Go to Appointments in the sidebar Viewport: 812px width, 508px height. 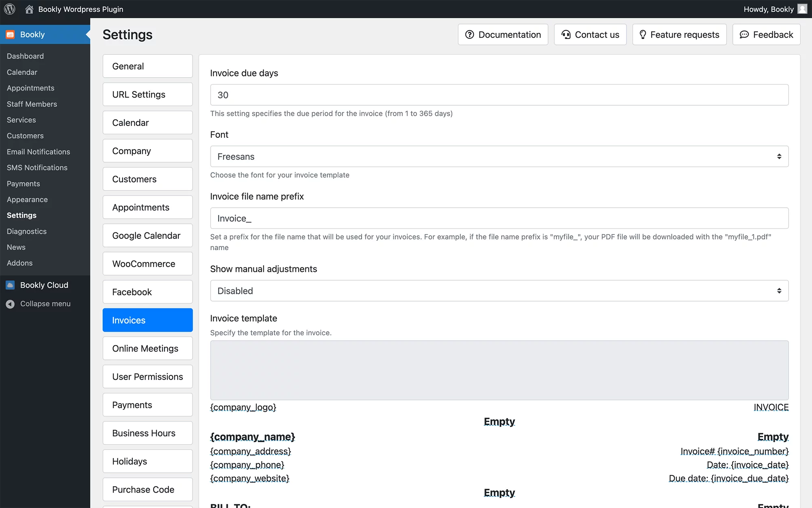30,88
